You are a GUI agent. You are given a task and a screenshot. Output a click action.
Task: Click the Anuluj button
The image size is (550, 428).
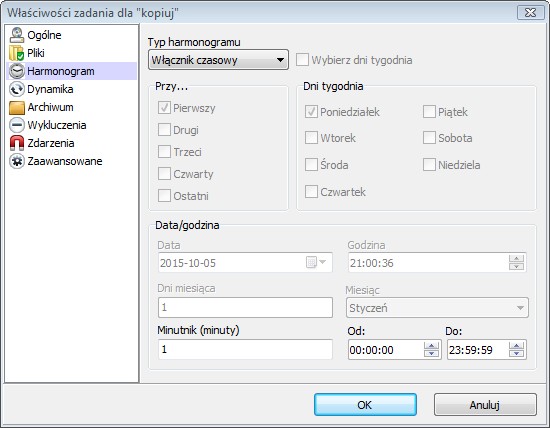(x=485, y=405)
